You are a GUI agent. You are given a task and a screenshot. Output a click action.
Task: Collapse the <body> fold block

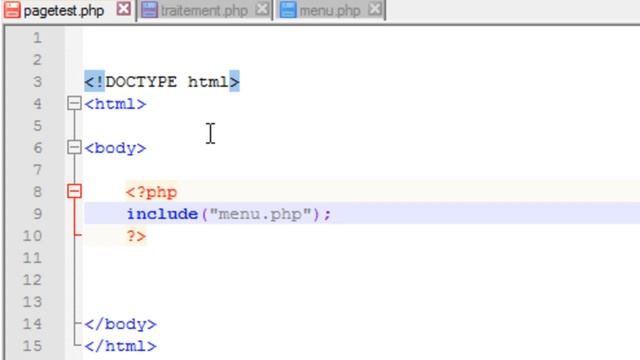74,147
